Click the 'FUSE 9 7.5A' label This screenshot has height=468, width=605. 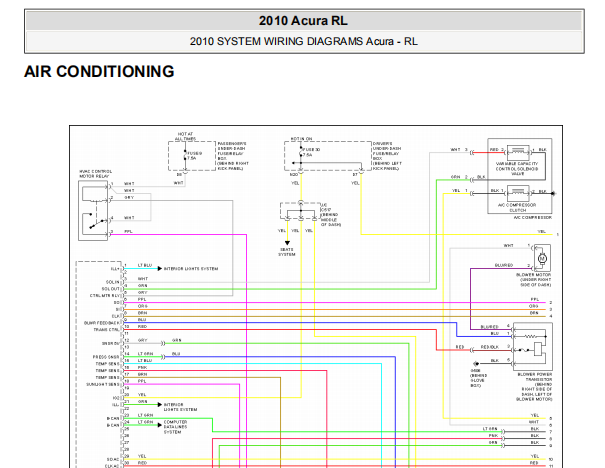(195, 155)
